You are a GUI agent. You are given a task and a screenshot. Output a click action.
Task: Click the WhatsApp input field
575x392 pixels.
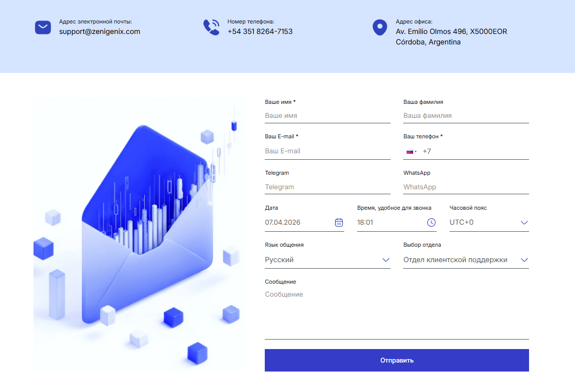click(466, 187)
